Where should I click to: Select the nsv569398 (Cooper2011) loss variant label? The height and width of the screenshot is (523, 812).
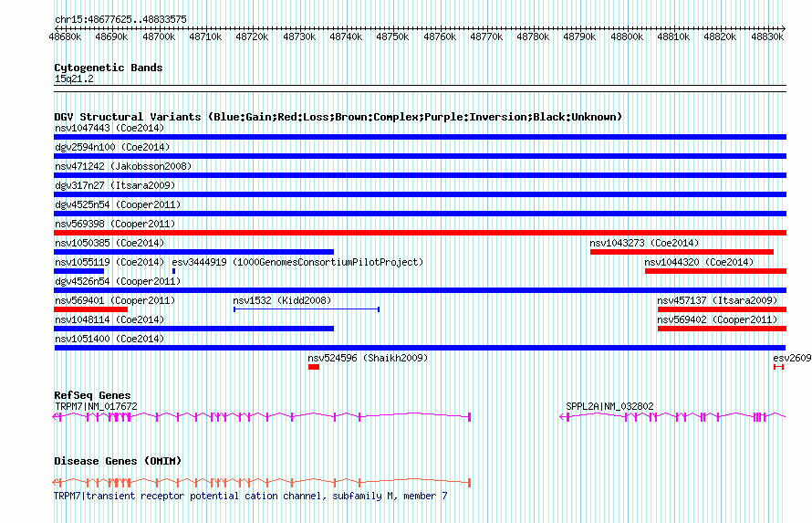pos(115,224)
